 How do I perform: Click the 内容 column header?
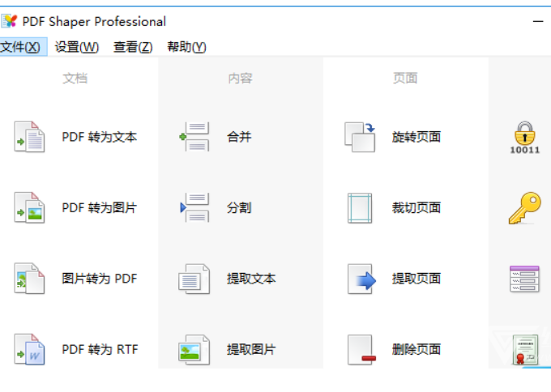(240, 78)
